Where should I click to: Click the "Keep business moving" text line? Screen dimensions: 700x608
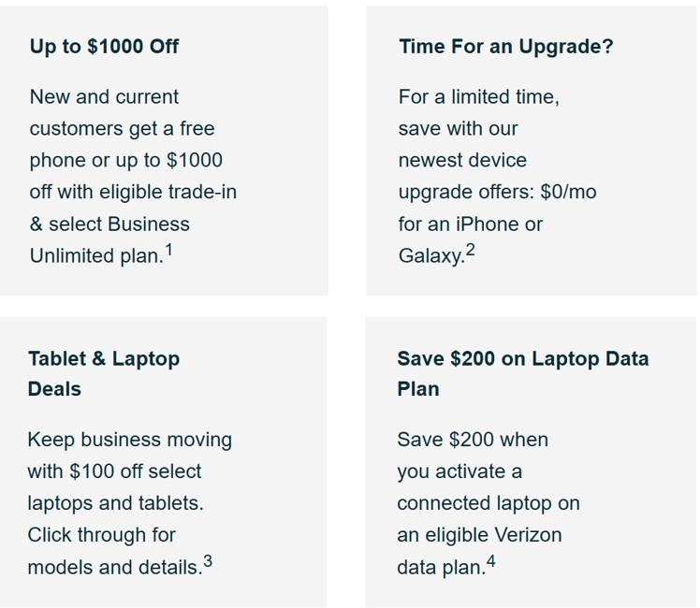point(129,440)
